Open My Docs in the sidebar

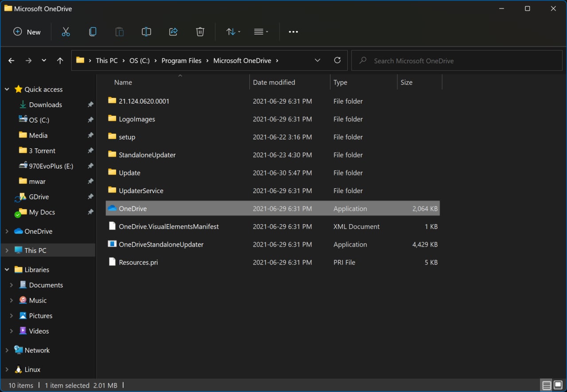coord(42,212)
